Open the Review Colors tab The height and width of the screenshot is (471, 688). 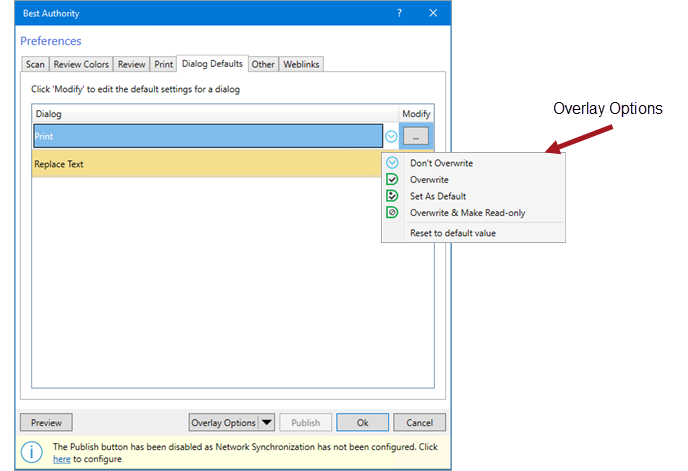(x=81, y=64)
